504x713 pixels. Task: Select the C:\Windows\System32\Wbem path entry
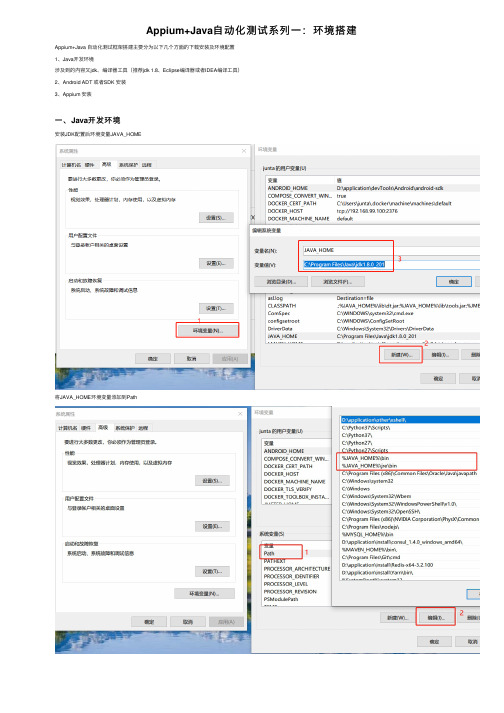point(410,496)
